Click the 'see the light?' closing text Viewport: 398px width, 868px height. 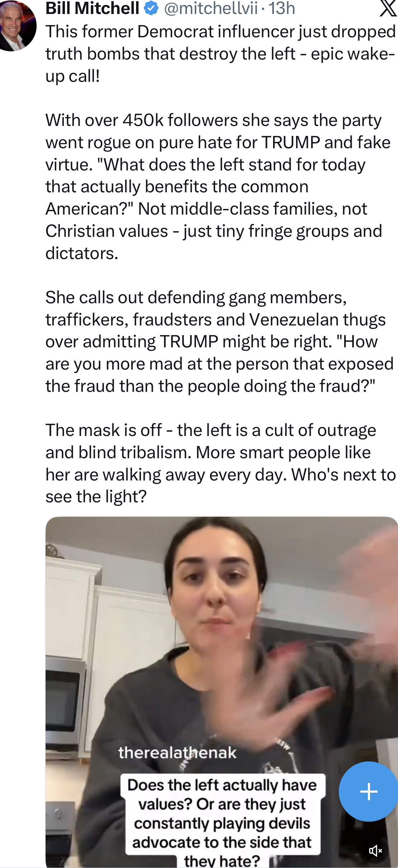(96, 497)
